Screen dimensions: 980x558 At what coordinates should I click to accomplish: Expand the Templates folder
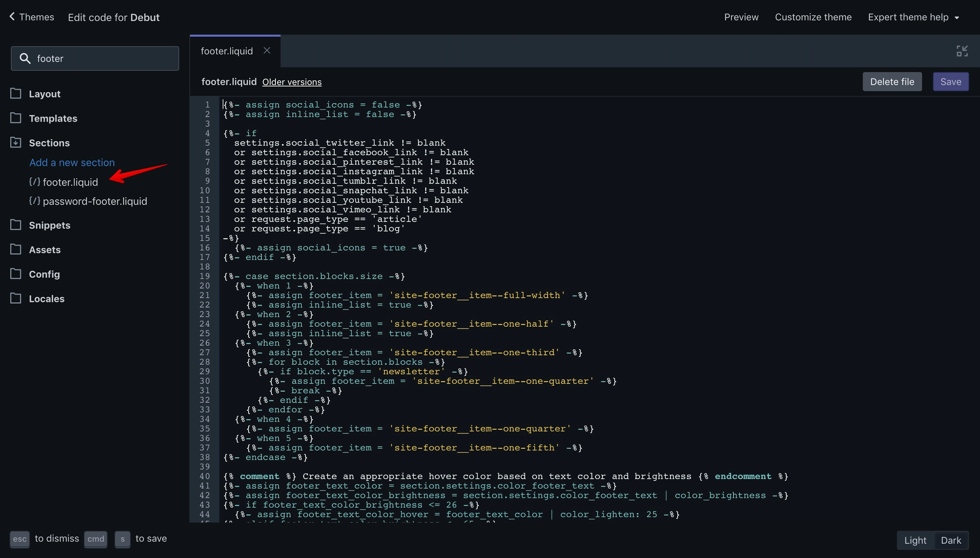tap(53, 118)
